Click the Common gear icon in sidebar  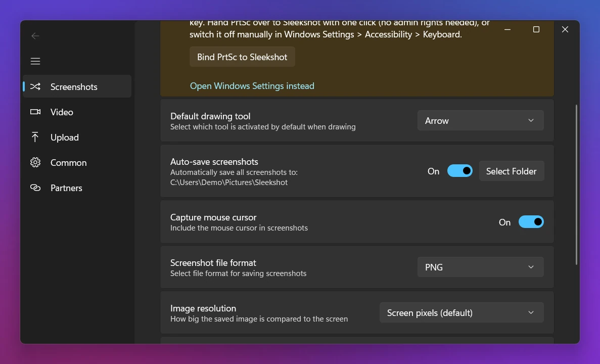pos(35,162)
